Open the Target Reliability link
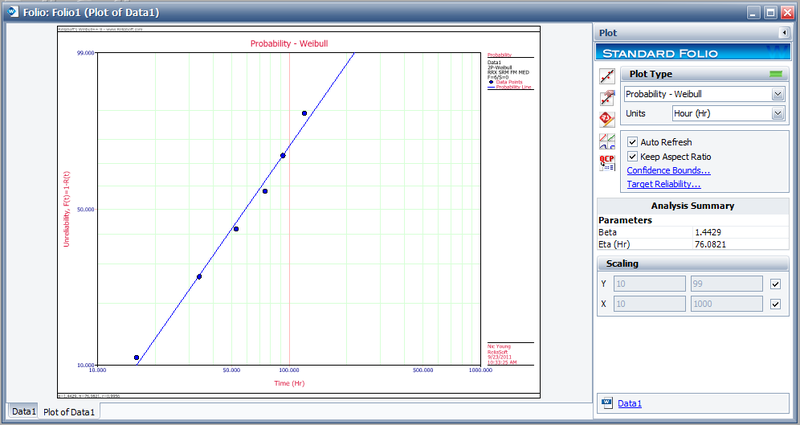This screenshot has width=800, height=425. 664,184
